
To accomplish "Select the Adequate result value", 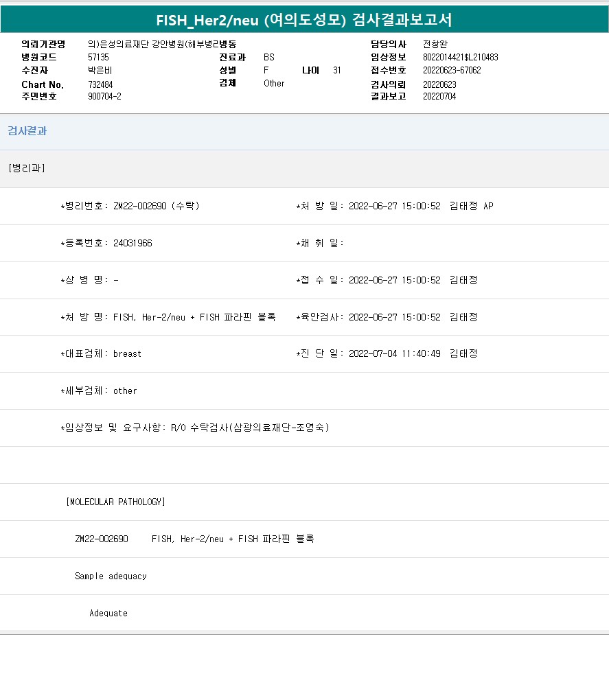I will [108, 614].
